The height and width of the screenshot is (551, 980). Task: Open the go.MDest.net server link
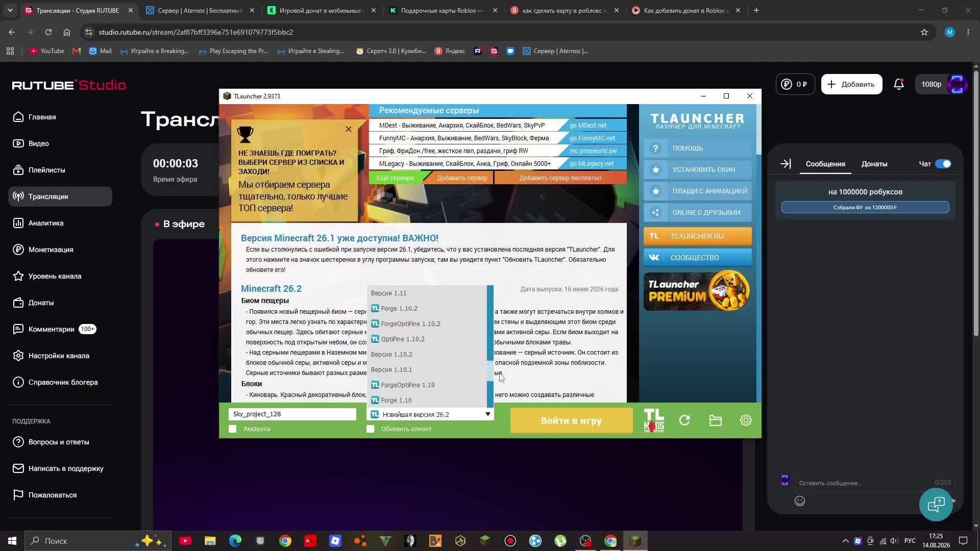click(x=588, y=126)
